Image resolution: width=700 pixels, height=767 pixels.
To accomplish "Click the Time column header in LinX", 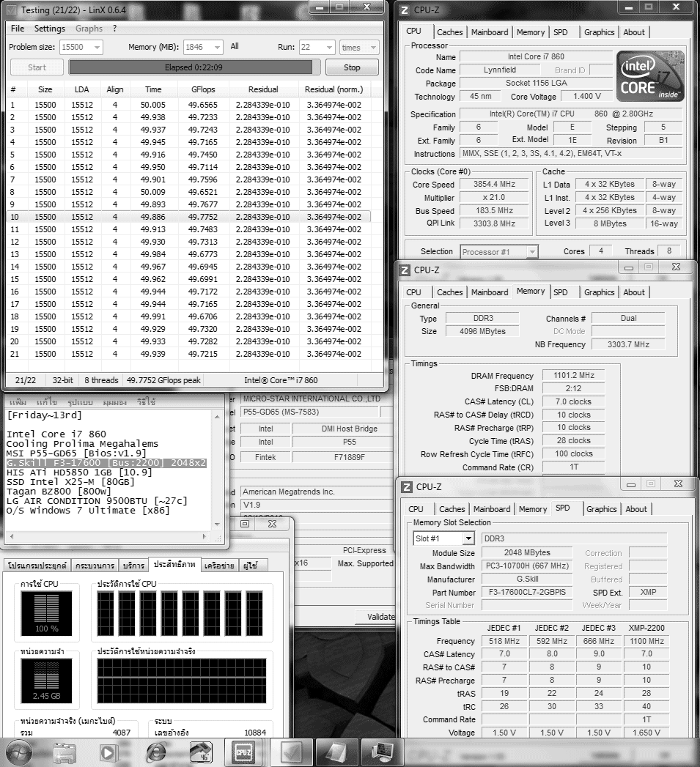I will (x=153, y=89).
